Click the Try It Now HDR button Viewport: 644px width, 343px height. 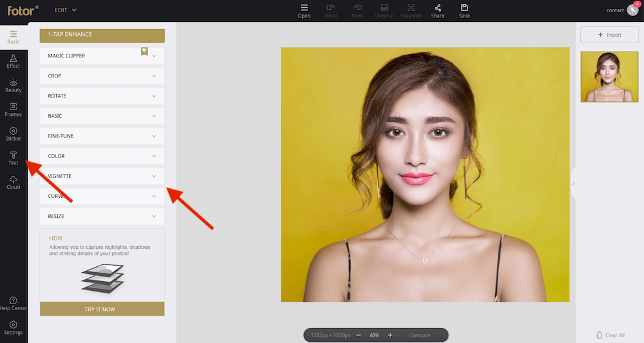point(102,309)
